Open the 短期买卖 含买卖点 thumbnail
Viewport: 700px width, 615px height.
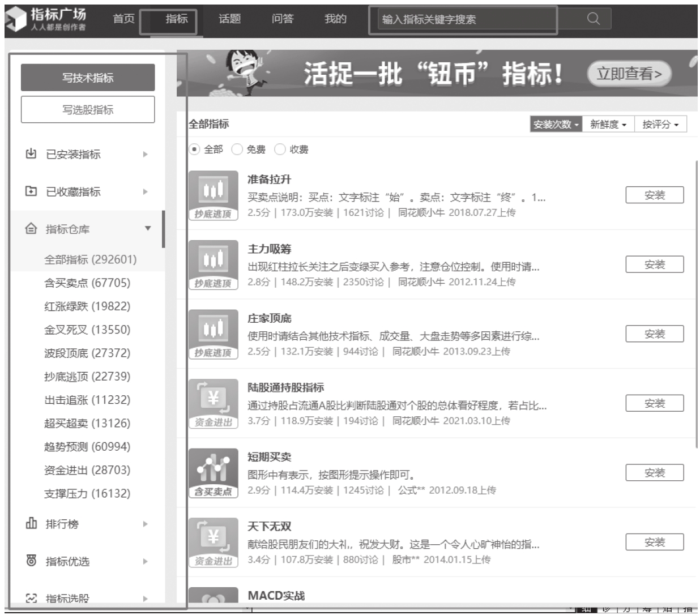point(213,473)
